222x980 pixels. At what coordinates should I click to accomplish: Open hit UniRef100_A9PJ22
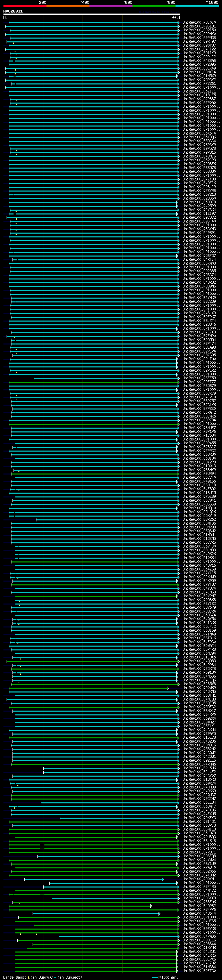[x=199, y=57]
